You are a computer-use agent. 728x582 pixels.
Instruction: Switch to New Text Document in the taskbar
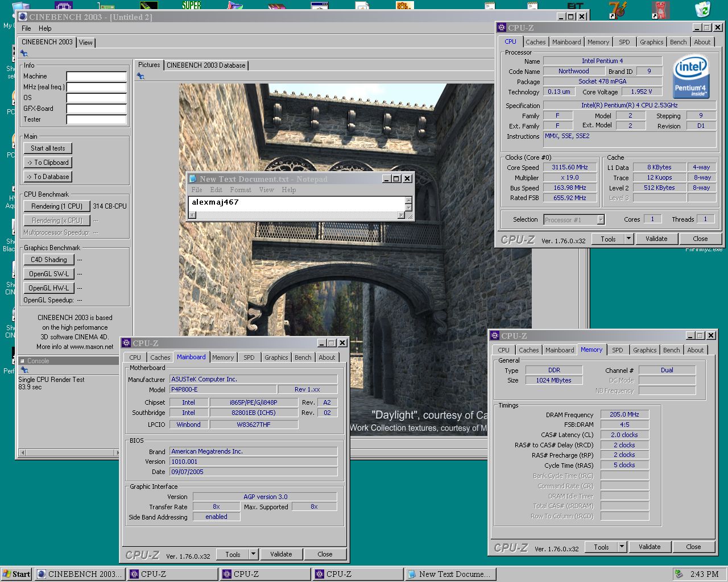click(x=450, y=574)
